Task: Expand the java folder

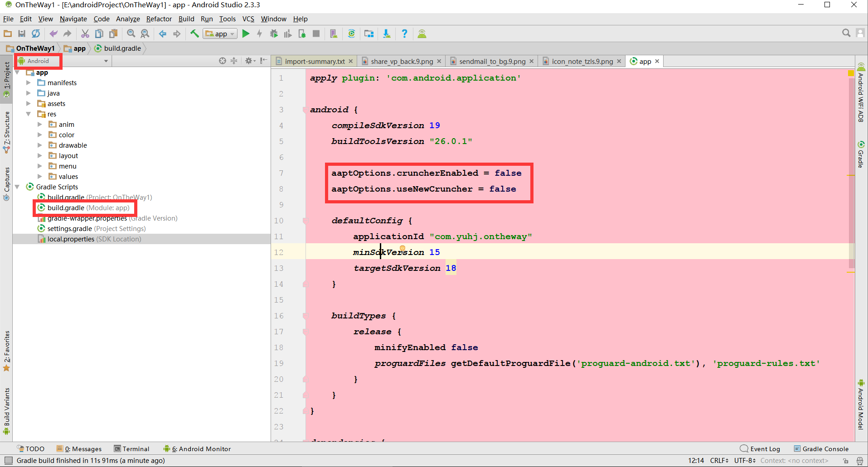Action: coord(29,93)
